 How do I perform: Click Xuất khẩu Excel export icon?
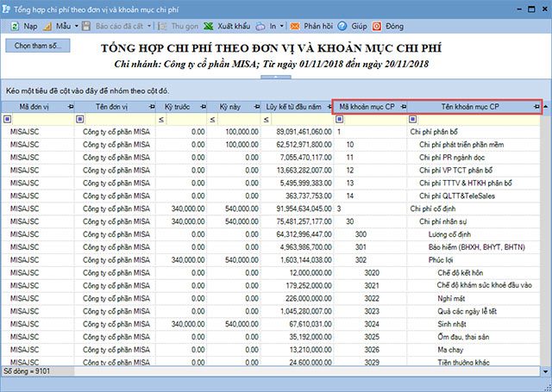pyautogui.click(x=209, y=26)
